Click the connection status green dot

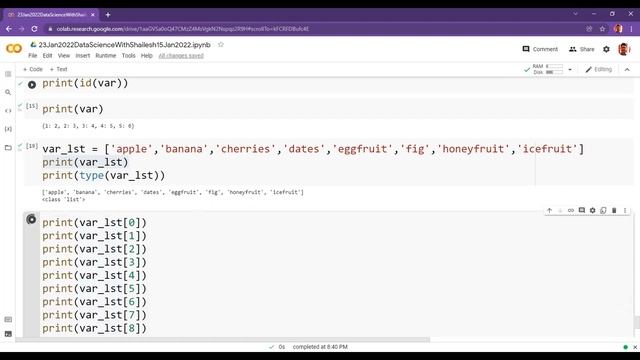(x=625, y=347)
